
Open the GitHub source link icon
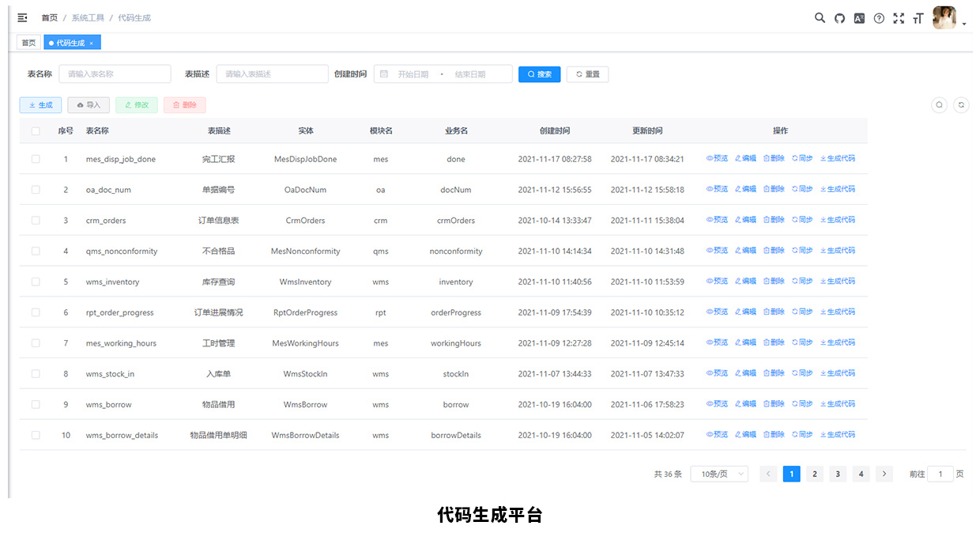tap(839, 18)
